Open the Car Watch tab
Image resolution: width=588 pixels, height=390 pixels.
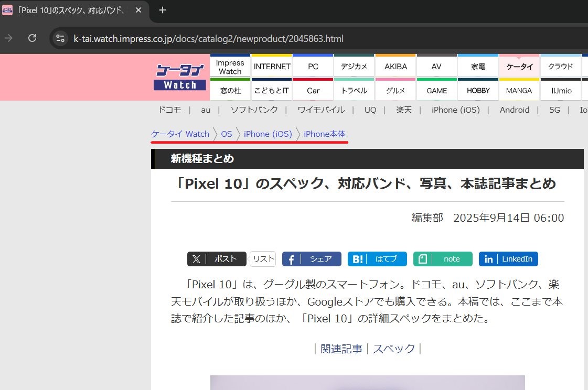coord(313,90)
